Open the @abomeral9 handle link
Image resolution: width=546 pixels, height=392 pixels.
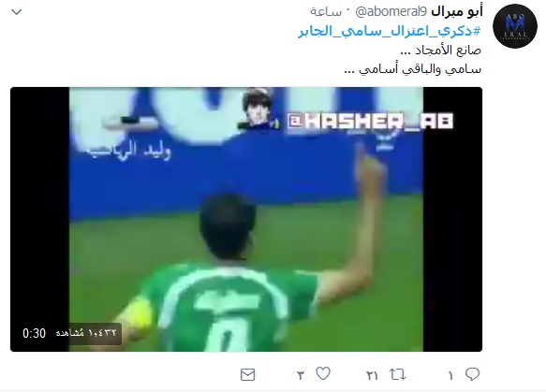[x=391, y=12]
